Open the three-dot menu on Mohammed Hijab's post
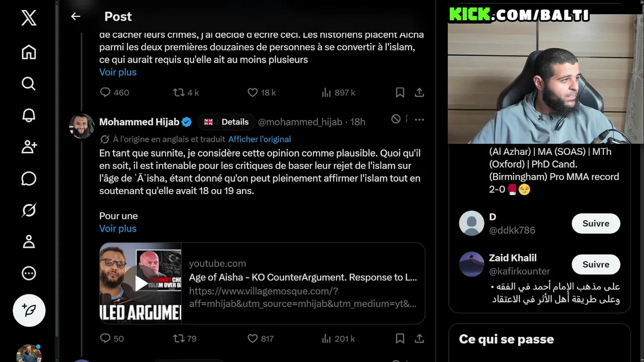 point(419,120)
